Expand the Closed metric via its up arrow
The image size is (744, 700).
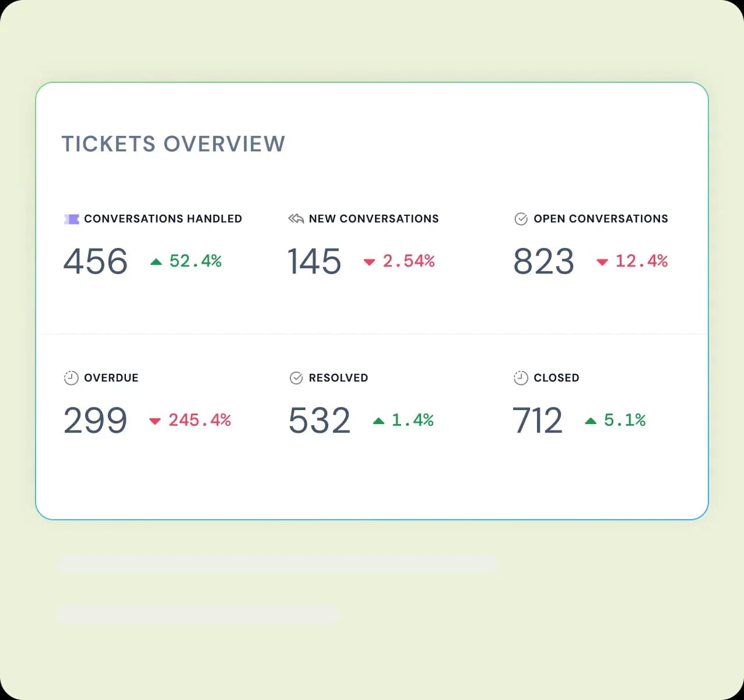click(x=591, y=421)
